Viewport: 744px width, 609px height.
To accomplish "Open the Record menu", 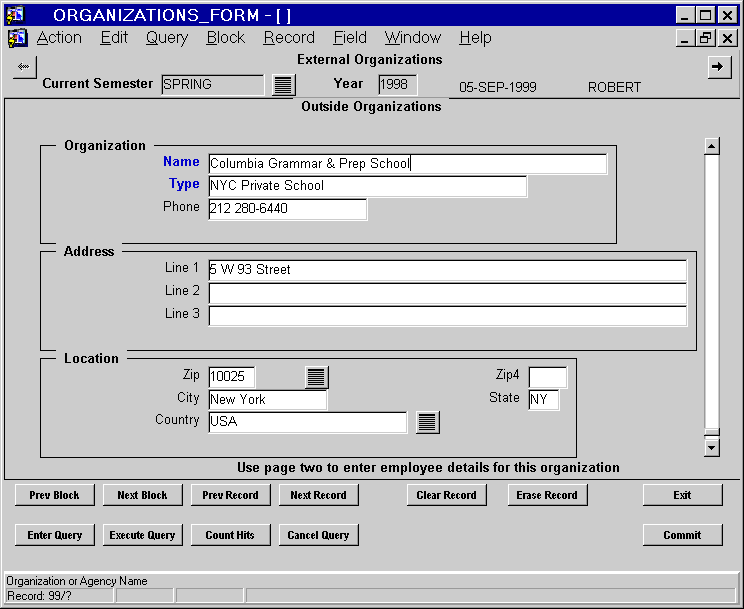I will click(x=289, y=37).
